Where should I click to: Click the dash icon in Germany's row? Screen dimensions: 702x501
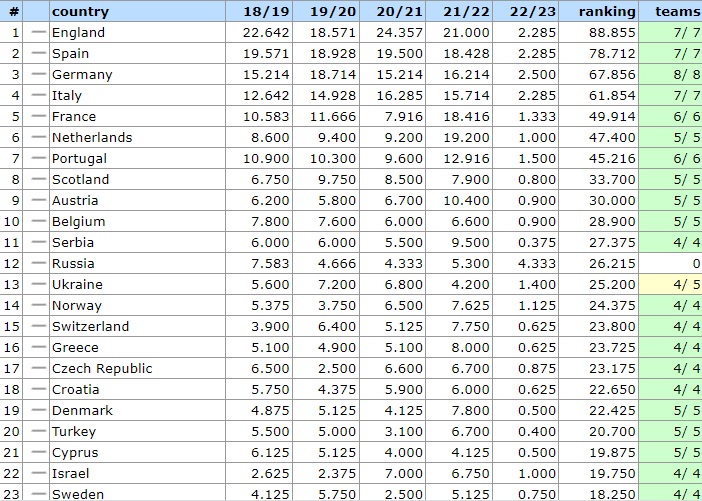pyautogui.click(x=39, y=75)
